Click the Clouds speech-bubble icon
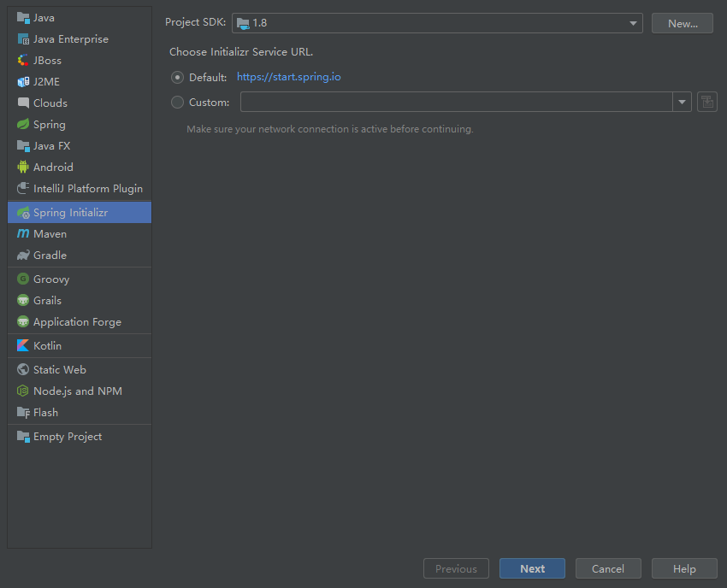 click(x=23, y=103)
